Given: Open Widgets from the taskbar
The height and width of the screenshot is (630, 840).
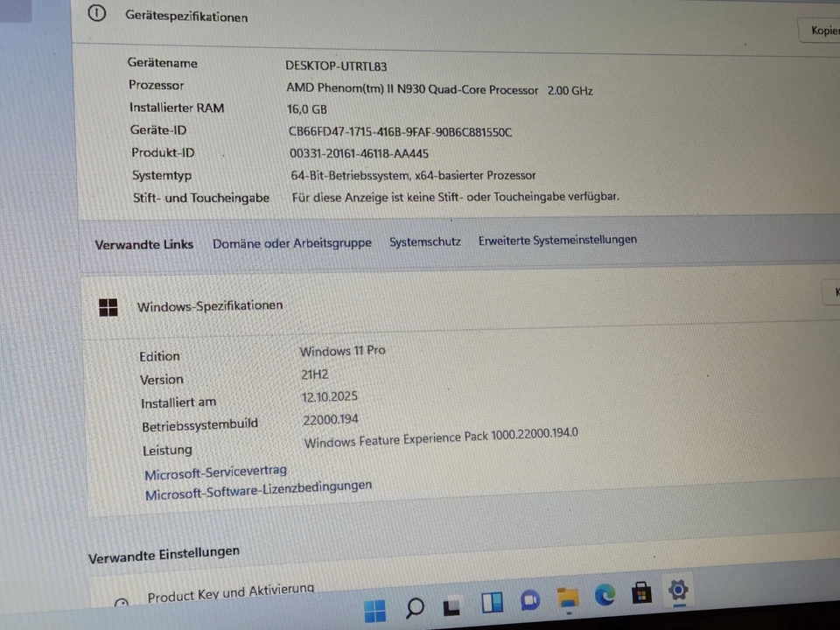Looking at the screenshot, I should coord(491,602).
